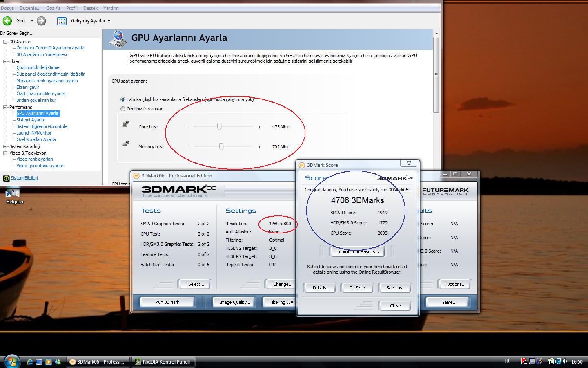Click the 3DMark06 Professional Edition title icon
Image resolution: width=588 pixels, height=368 pixels.
137,176
